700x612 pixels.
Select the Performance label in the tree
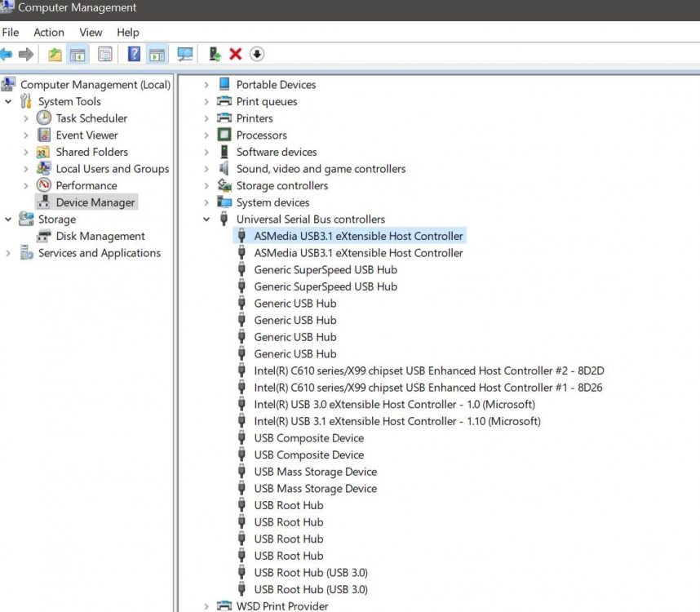86,186
